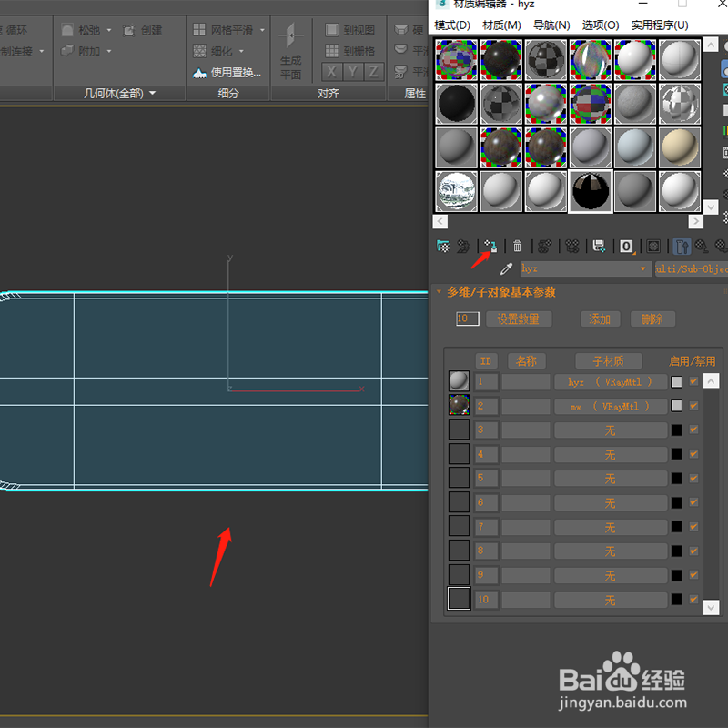
Task: Click the trash reset material icon
Action: click(x=517, y=246)
